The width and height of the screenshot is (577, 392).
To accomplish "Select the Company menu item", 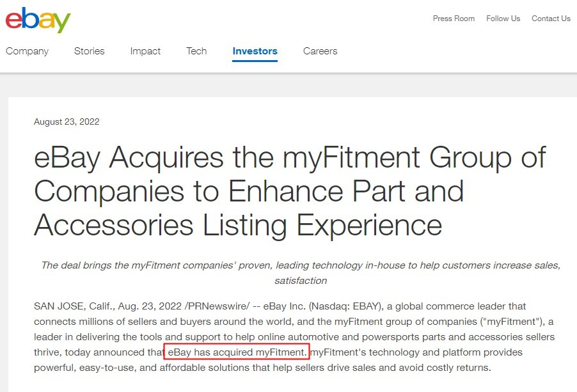I will point(27,51).
